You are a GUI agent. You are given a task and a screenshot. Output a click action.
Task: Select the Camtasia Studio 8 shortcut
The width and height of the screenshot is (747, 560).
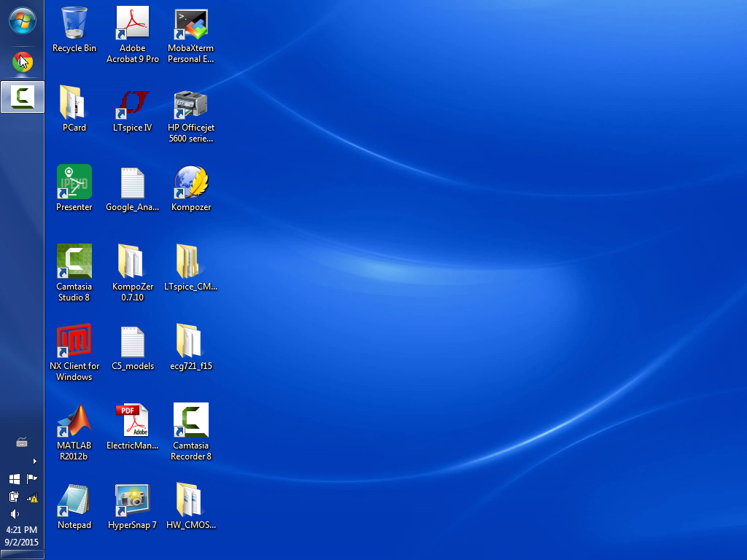74,262
